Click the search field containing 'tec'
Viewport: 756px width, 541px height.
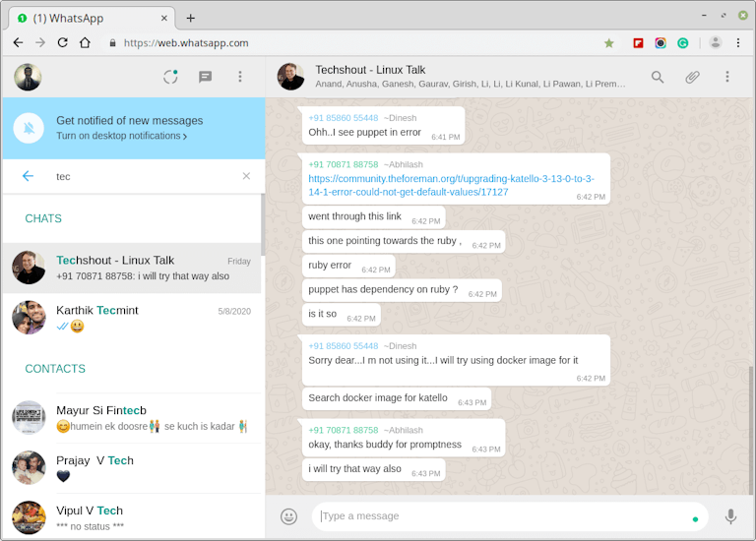pyautogui.click(x=145, y=176)
